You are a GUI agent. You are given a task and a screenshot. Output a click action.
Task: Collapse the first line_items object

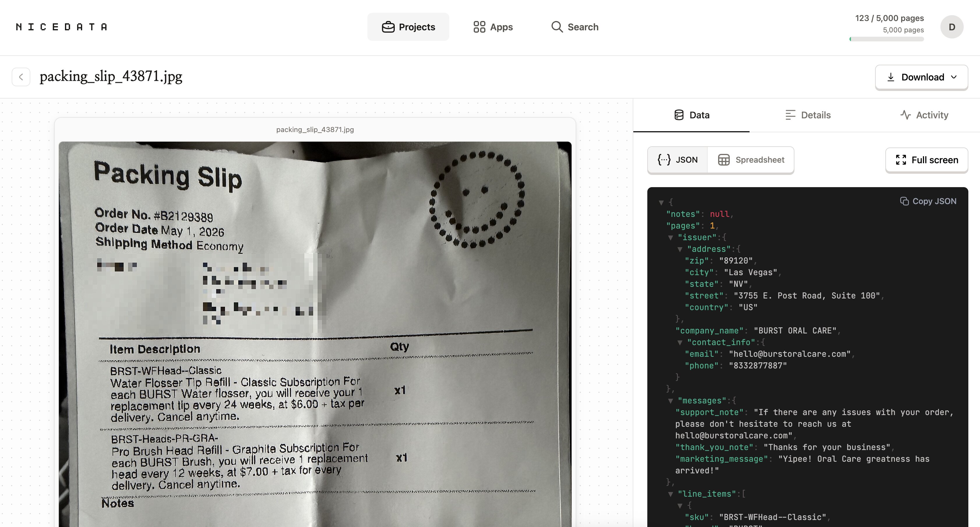[680, 506]
